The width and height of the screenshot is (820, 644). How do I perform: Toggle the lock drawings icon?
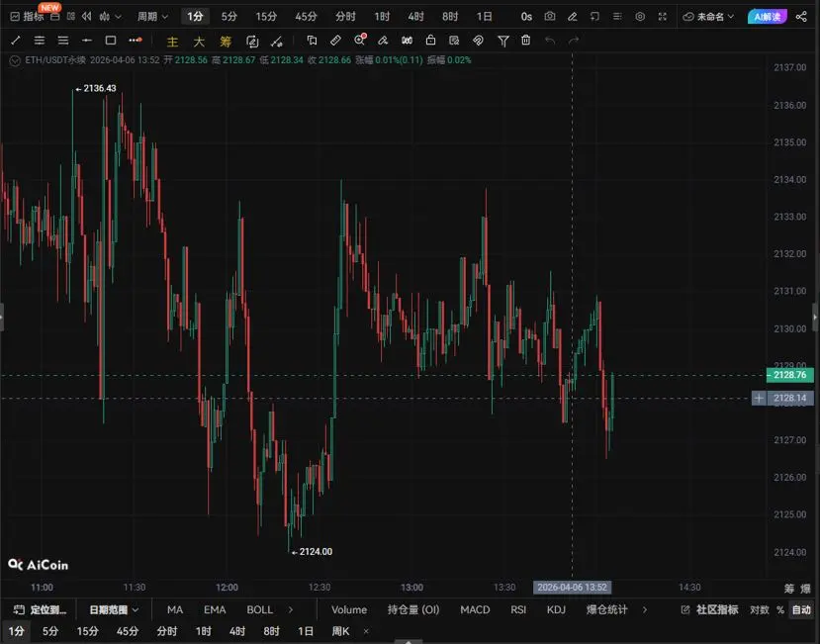point(430,41)
